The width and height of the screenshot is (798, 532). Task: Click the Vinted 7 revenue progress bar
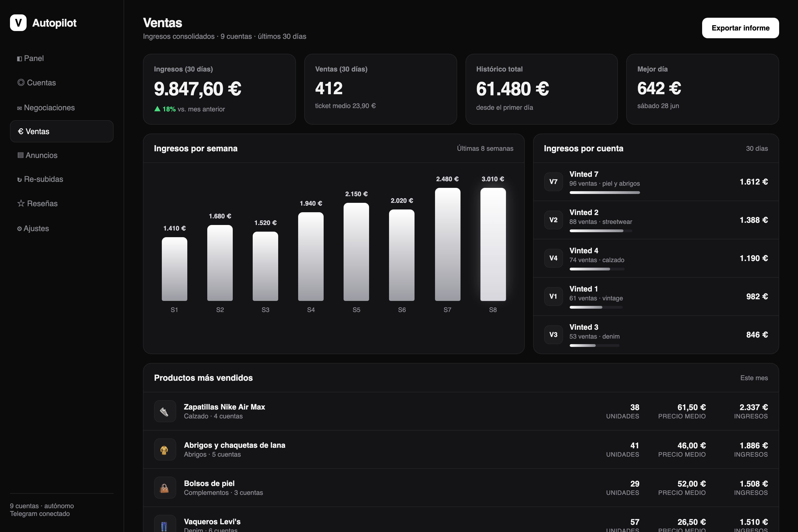pyautogui.click(x=605, y=193)
